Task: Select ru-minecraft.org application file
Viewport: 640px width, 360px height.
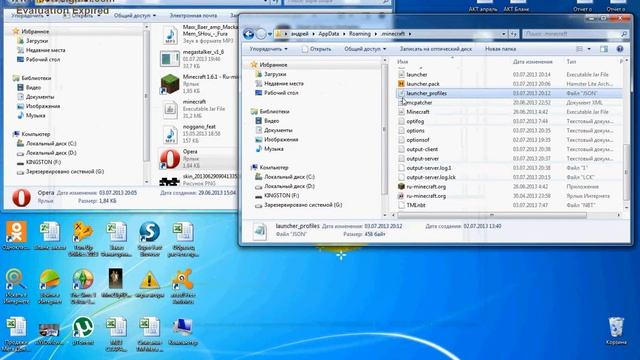Action: [x=426, y=187]
